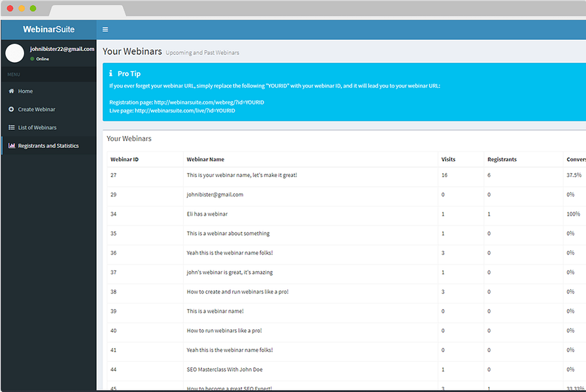Click registrants value 6 for webinar 27
The height and width of the screenshot is (392, 586).
tap(489, 175)
